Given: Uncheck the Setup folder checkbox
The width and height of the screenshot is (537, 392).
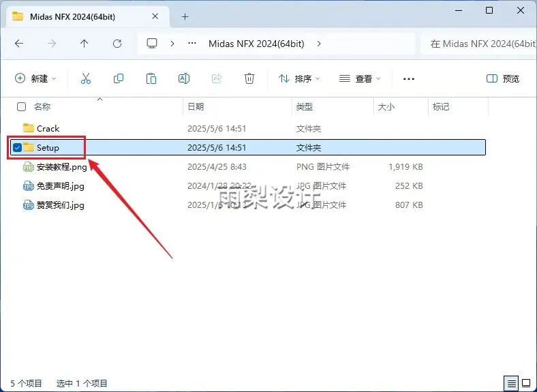Looking at the screenshot, I should tap(17, 147).
